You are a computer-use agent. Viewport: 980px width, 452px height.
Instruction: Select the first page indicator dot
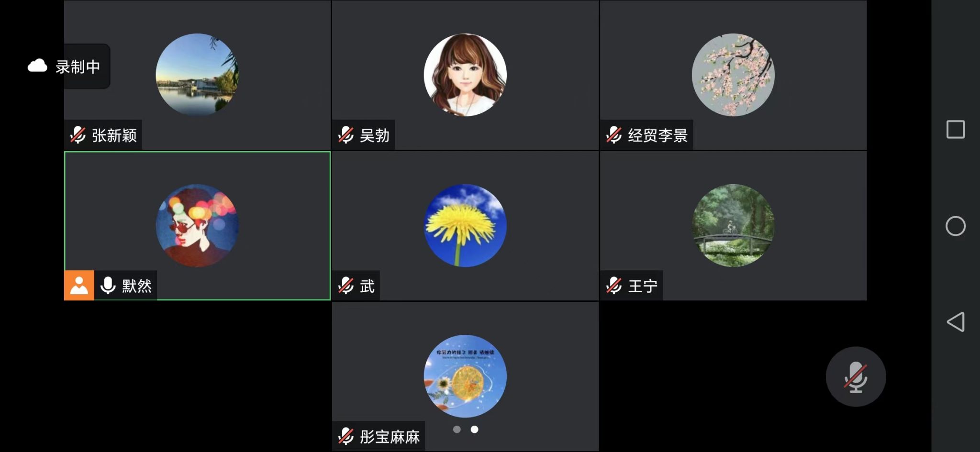coord(457,430)
